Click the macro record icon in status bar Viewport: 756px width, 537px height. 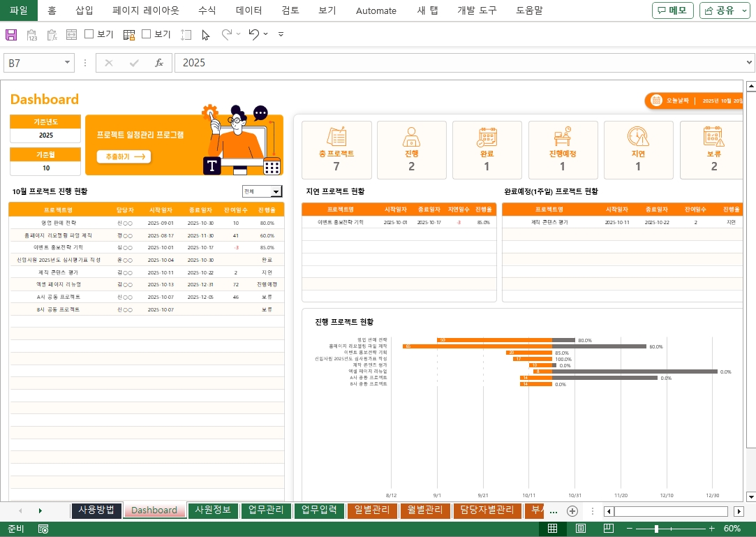[x=43, y=529]
